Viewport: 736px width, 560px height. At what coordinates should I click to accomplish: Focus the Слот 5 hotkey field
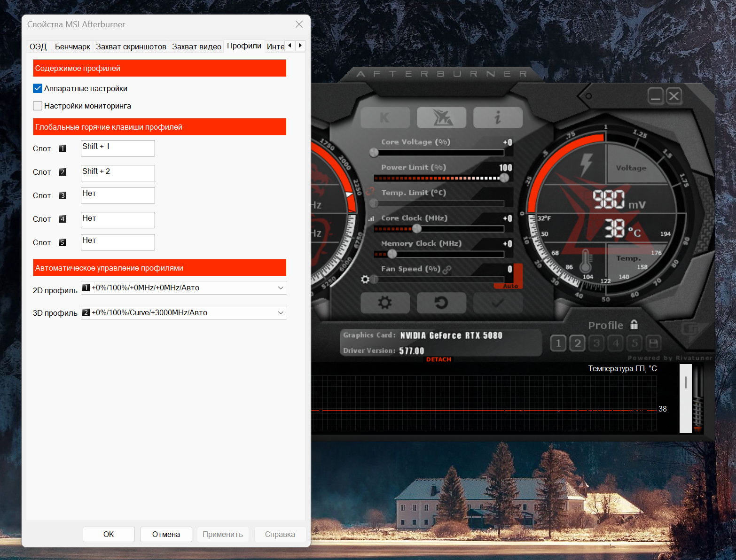point(118,242)
